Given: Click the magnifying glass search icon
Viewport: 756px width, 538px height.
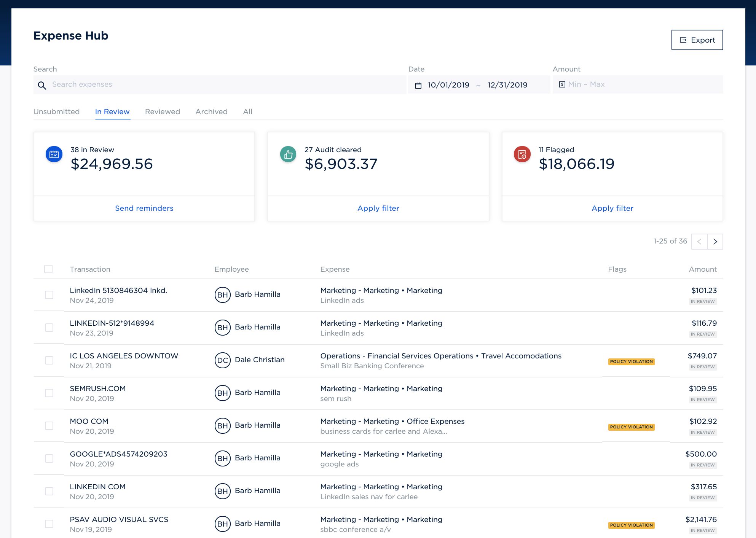Looking at the screenshot, I should tap(42, 85).
